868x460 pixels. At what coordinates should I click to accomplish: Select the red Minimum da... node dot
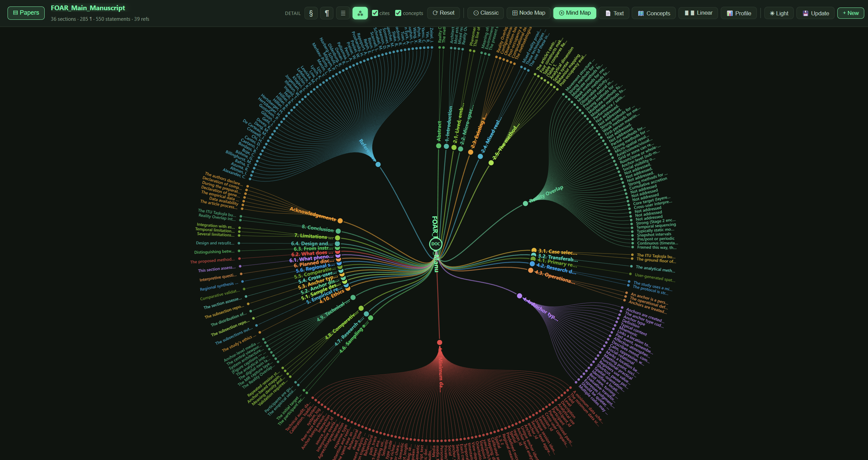[x=440, y=342]
